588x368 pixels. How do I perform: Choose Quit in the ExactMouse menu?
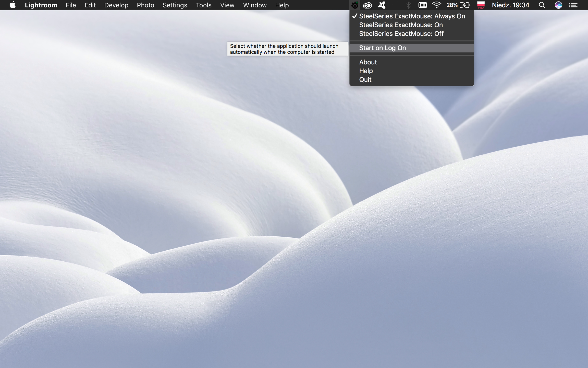[x=365, y=79]
